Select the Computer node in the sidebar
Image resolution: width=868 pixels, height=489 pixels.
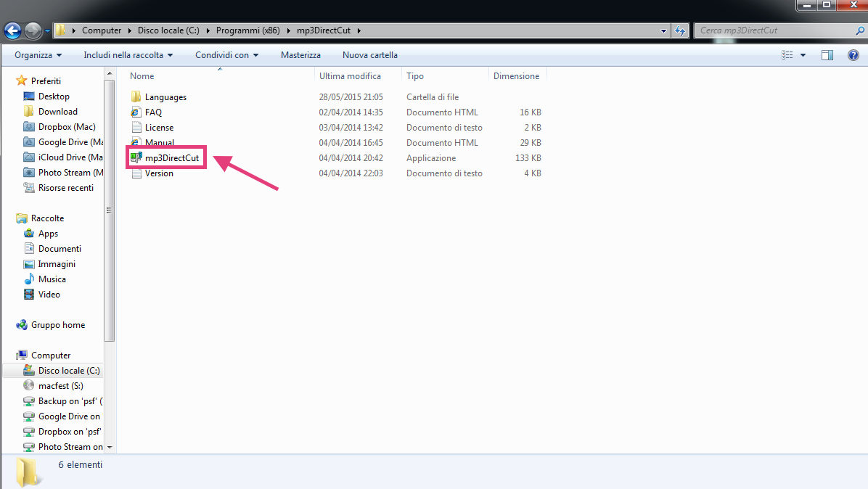pyautogui.click(x=50, y=355)
